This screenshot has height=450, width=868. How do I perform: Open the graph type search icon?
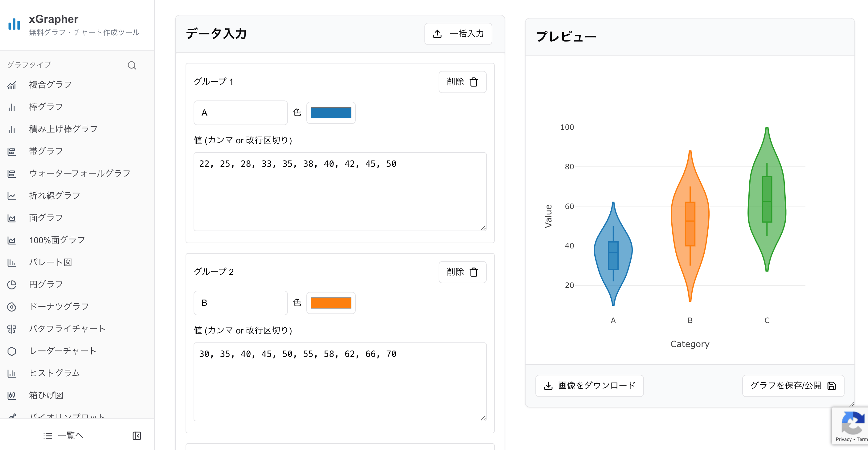point(132,65)
